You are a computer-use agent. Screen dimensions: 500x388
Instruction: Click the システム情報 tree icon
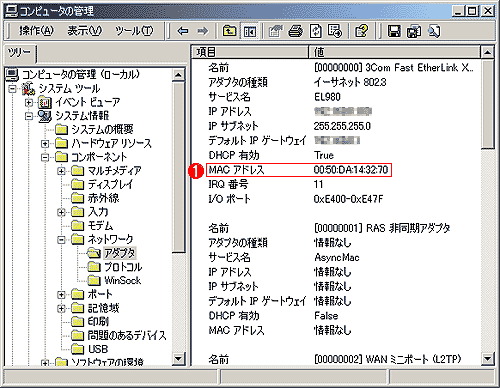pos(45,116)
